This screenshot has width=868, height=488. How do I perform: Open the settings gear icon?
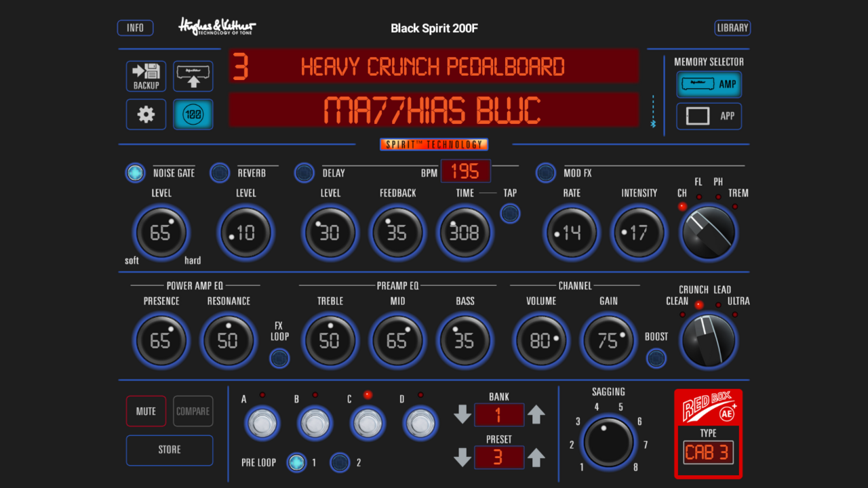tap(146, 115)
